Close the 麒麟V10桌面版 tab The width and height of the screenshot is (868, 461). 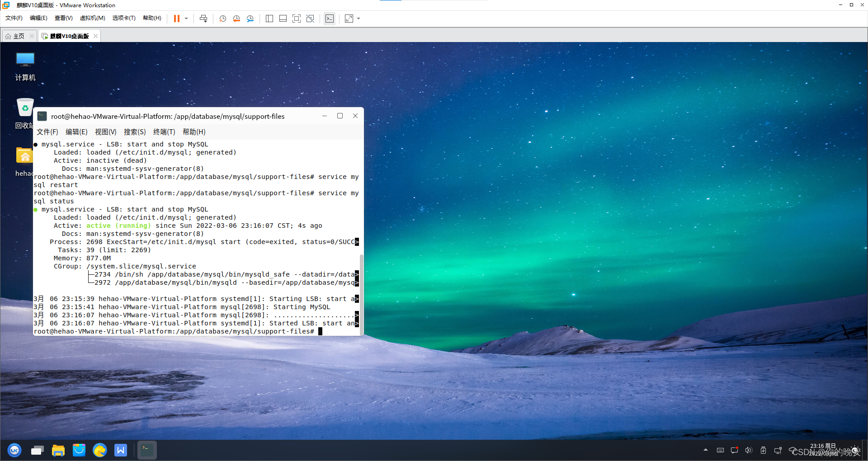[x=95, y=36]
